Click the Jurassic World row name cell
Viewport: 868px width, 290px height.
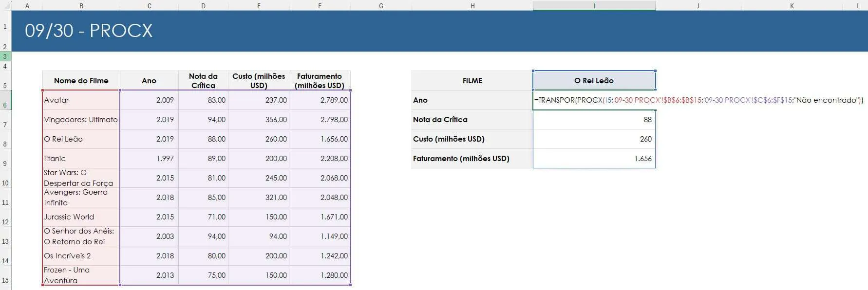click(81, 217)
